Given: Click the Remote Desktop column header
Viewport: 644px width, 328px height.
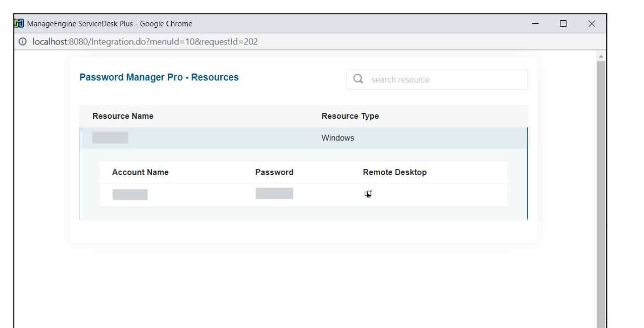Looking at the screenshot, I should (x=395, y=172).
